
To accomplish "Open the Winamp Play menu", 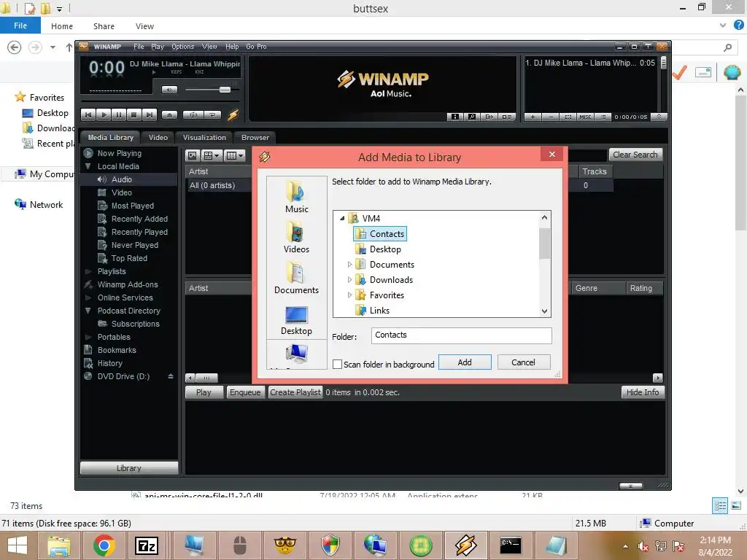I will click(x=158, y=46).
